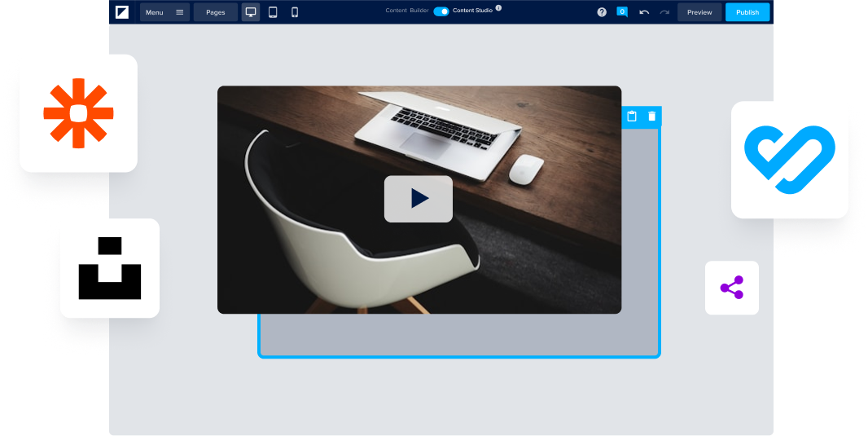868x436 pixels.
Task: Click the Preview button
Action: click(699, 12)
